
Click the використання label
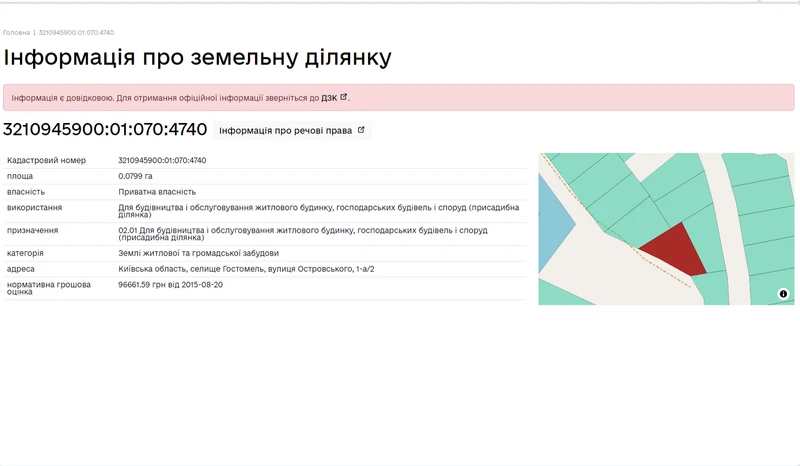(x=34, y=208)
